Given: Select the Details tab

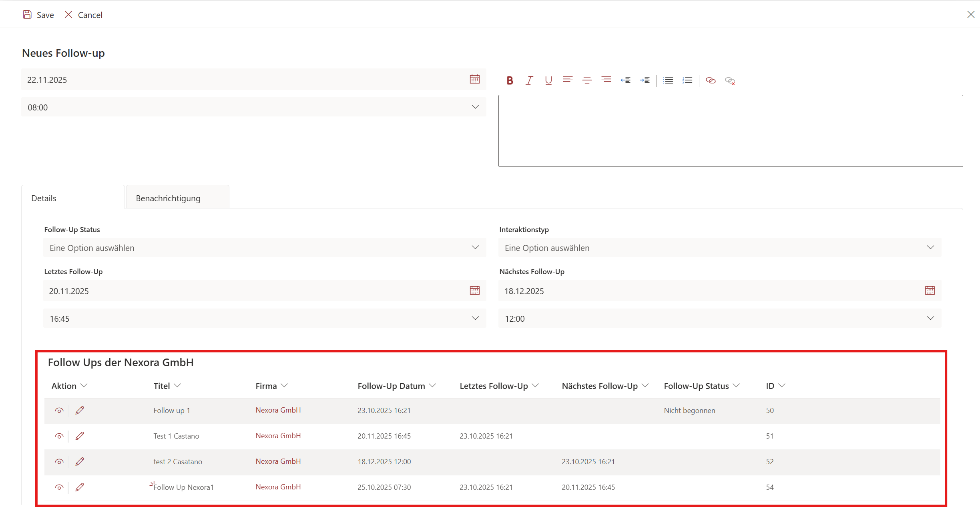Looking at the screenshot, I should 44,198.
